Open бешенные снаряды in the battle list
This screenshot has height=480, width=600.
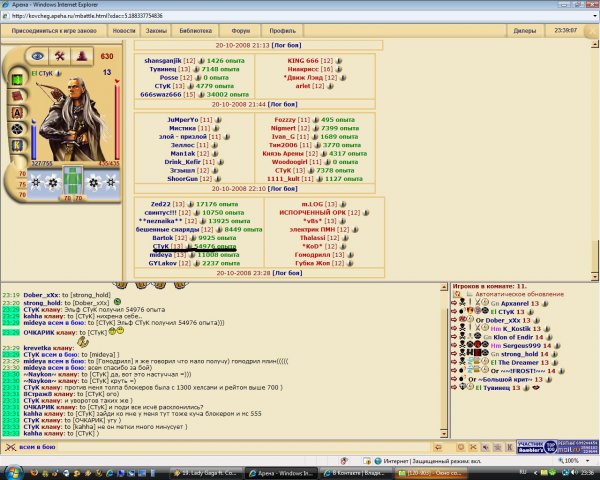click(168, 230)
